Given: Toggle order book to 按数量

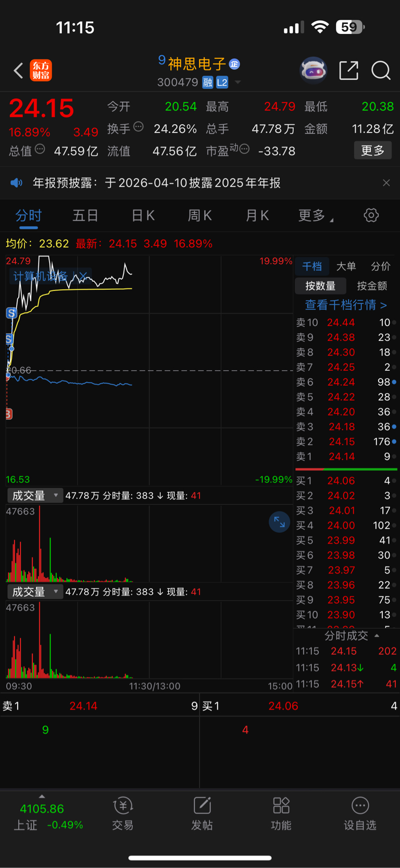Looking at the screenshot, I should (x=320, y=286).
